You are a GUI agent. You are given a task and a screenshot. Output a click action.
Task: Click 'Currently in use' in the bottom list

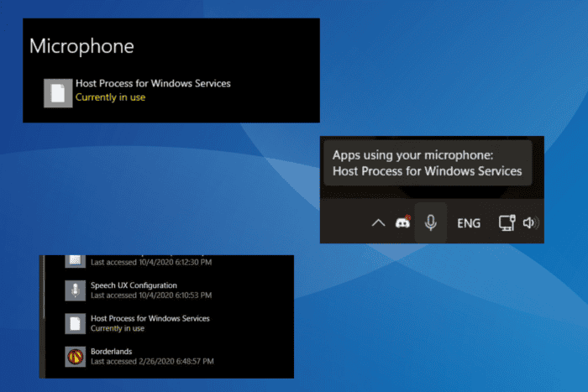click(x=118, y=328)
